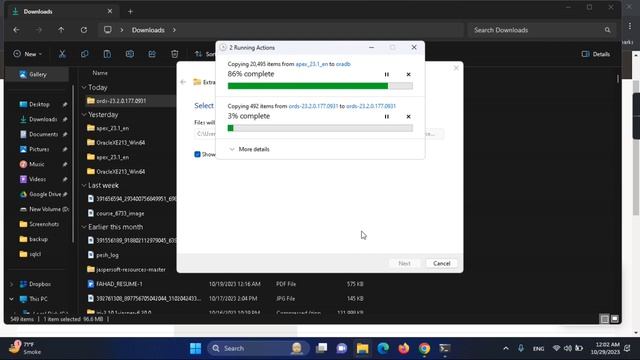Collapse the Earlier this month group
The image size is (640, 360).
click(x=84, y=227)
